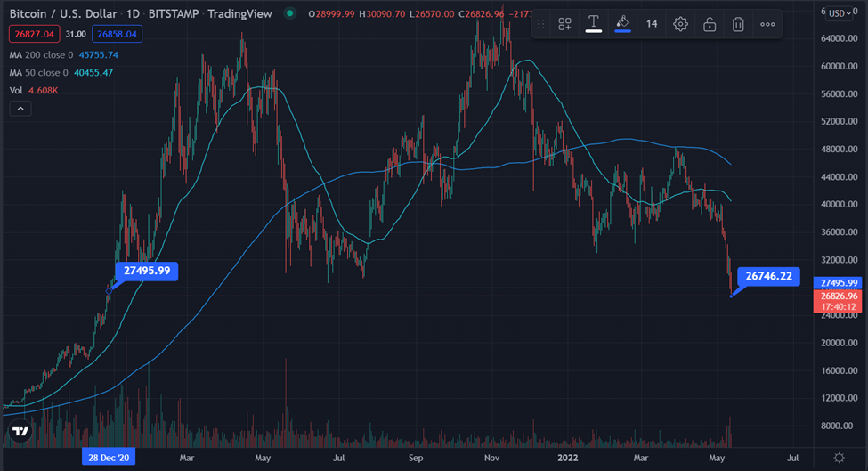The width and height of the screenshot is (868, 471).
Task: Click the green market status dot
Action: (x=289, y=13)
